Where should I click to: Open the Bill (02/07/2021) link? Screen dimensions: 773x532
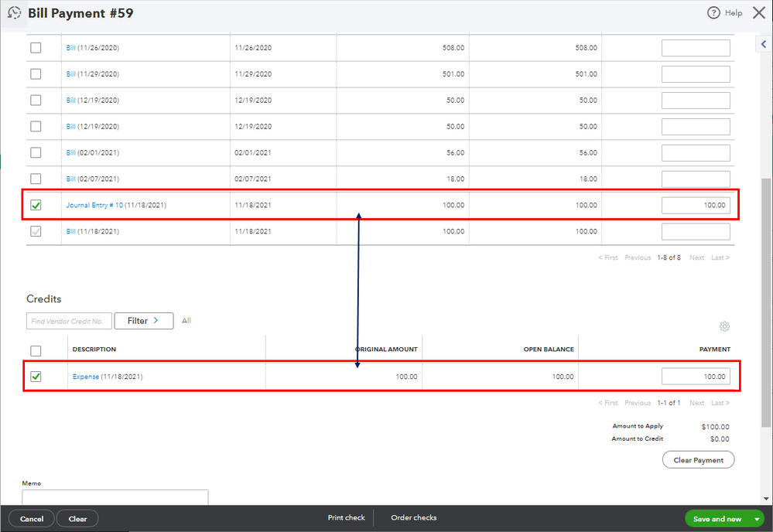click(71, 179)
